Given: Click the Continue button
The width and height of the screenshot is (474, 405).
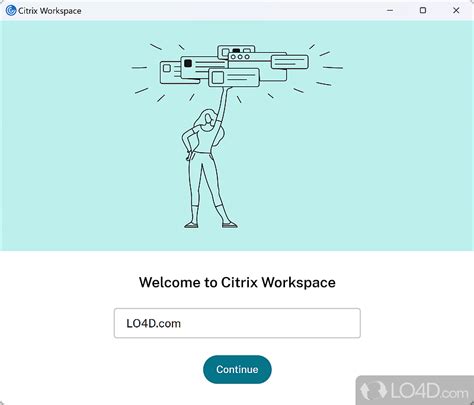Looking at the screenshot, I should click(x=237, y=369).
